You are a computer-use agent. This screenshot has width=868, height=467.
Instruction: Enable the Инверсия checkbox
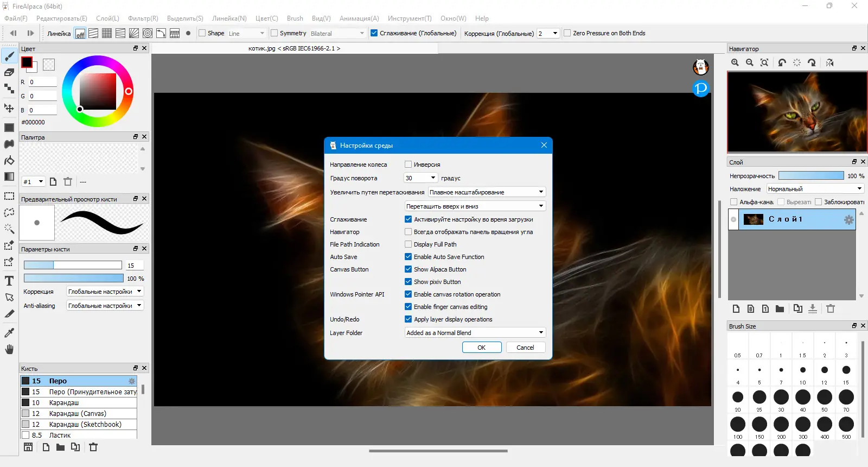coord(409,165)
